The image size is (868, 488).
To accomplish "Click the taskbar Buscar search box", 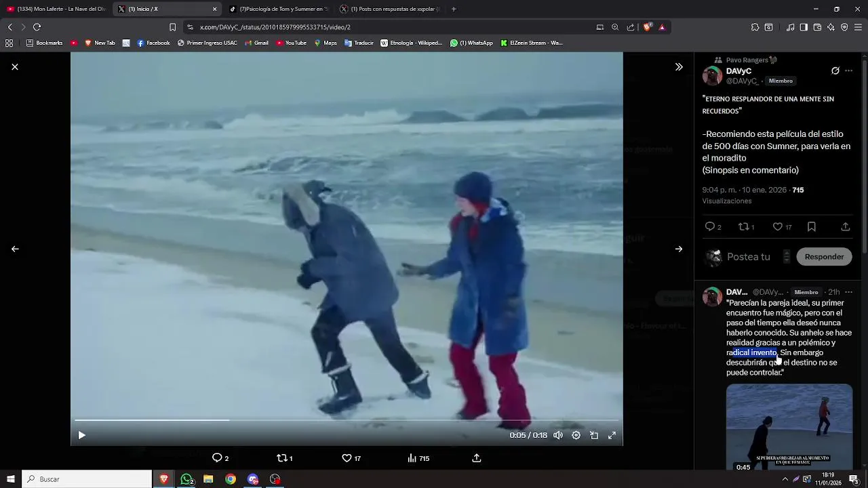I will (x=87, y=479).
